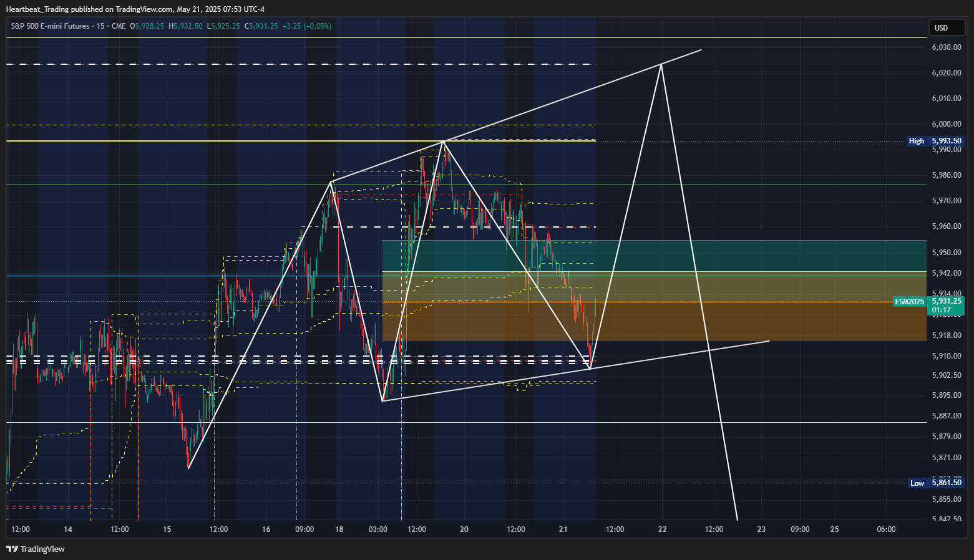The height and width of the screenshot is (560, 974).
Task: Click the High price value 5,993.50
Action: (947, 141)
